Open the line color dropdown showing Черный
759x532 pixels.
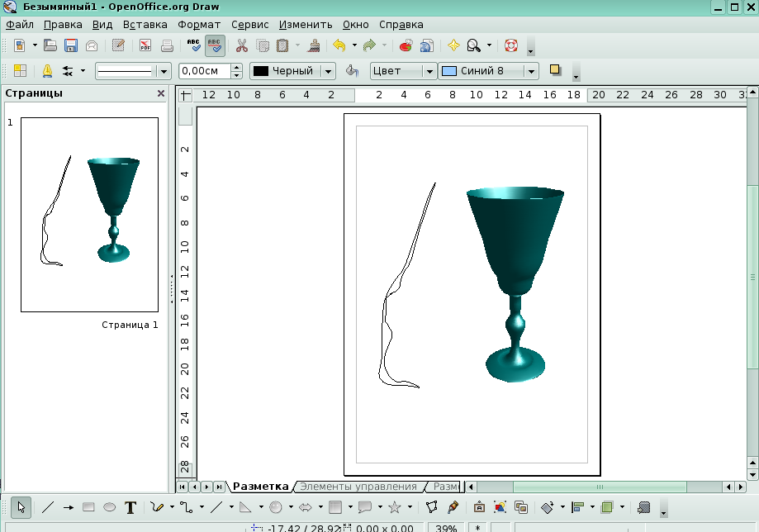click(x=328, y=71)
